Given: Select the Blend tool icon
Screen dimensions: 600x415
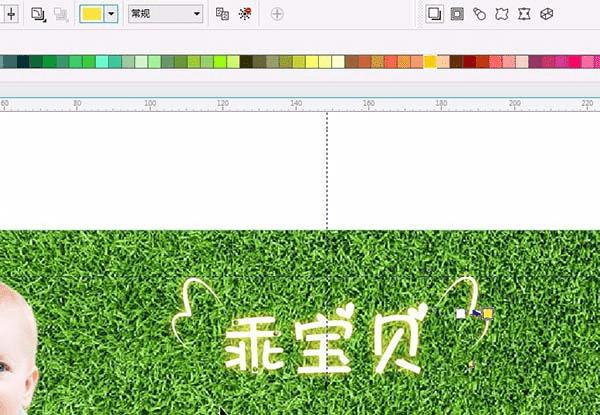Looking at the screenshot, I should [x=479, y=14].
